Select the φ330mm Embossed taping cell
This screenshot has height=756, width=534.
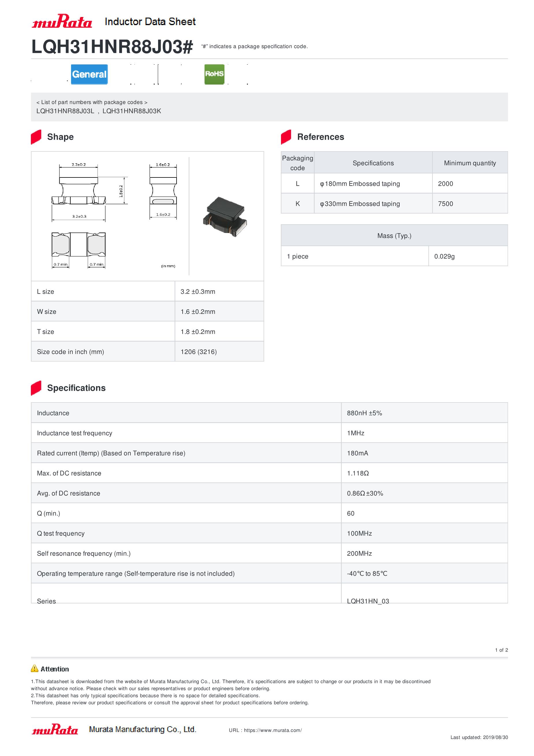click(x=360, y=203)
